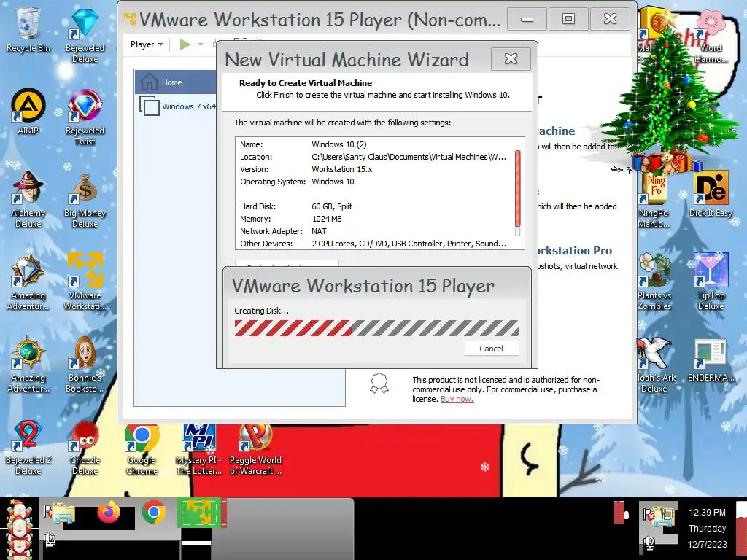Click the Memory 1024 MB row

point(373,219)
